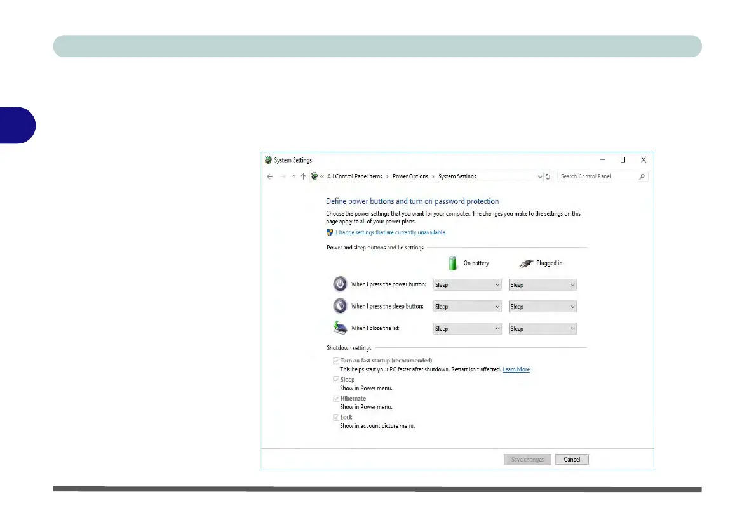Click the 'Define power buttons' heading
This screenshot has height=532, width=756.
[x=412, y=201]
